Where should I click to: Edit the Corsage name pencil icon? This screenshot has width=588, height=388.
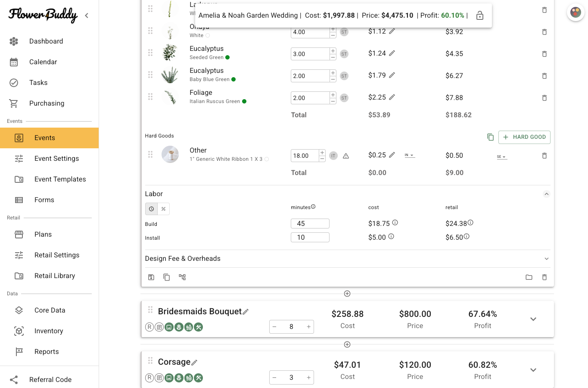pyautogui.click(x=194, y=363)
